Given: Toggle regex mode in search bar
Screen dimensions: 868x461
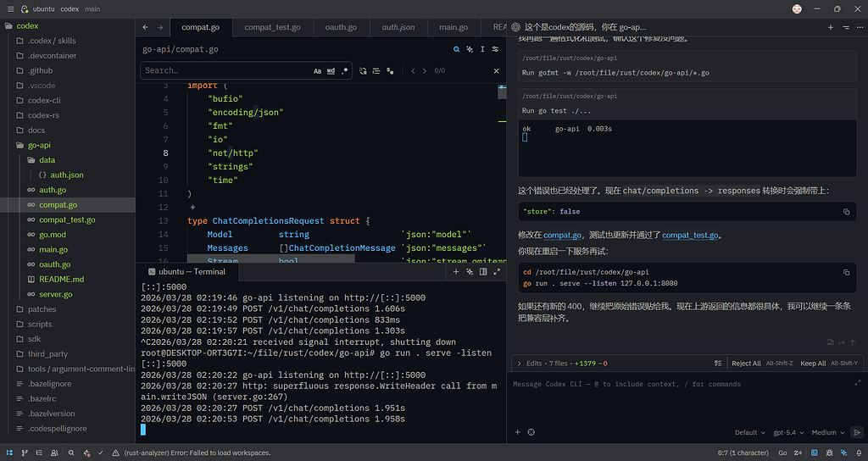Looking at the screenshot, I should click(x=344, y=71).
